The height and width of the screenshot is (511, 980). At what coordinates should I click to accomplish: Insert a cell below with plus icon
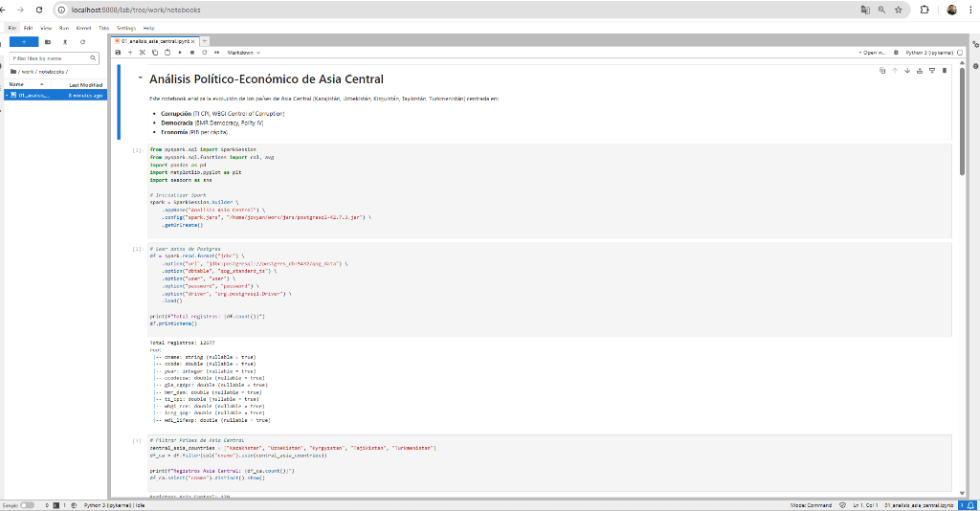pos(130,53)
